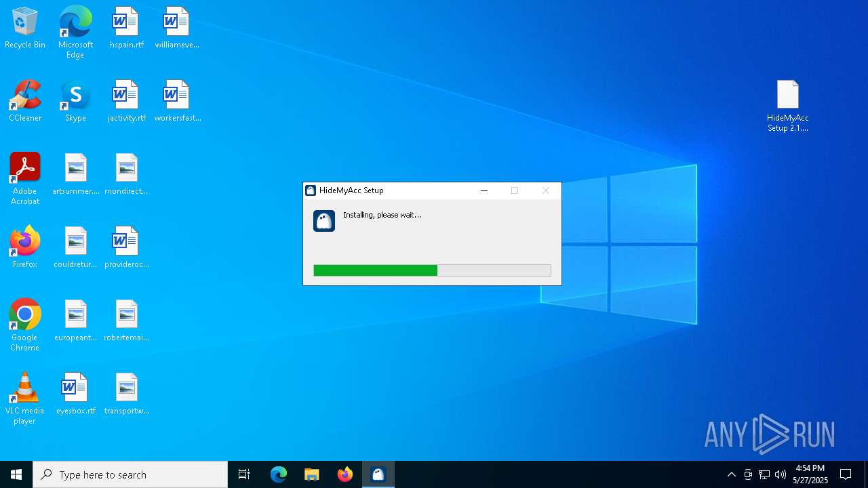868x488 pixels.
Task: Select the VLC media player shortcut
Action: coord(25,399)
